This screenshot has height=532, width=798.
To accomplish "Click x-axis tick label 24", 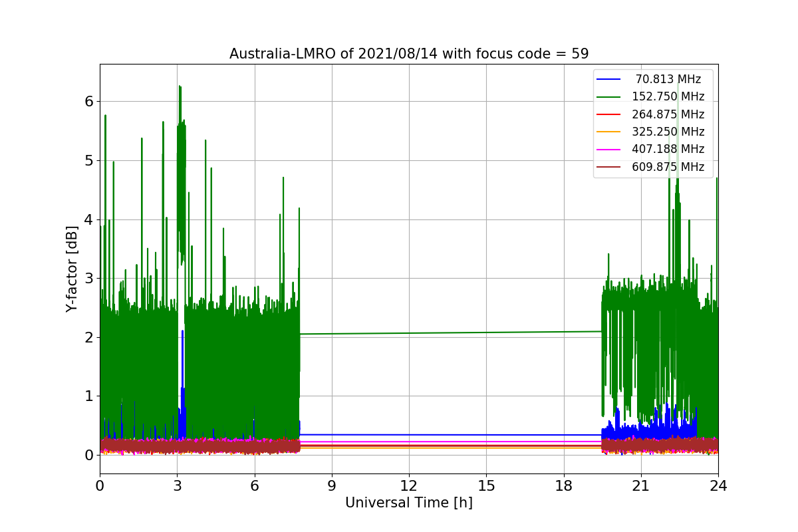I will click(718, 485).
